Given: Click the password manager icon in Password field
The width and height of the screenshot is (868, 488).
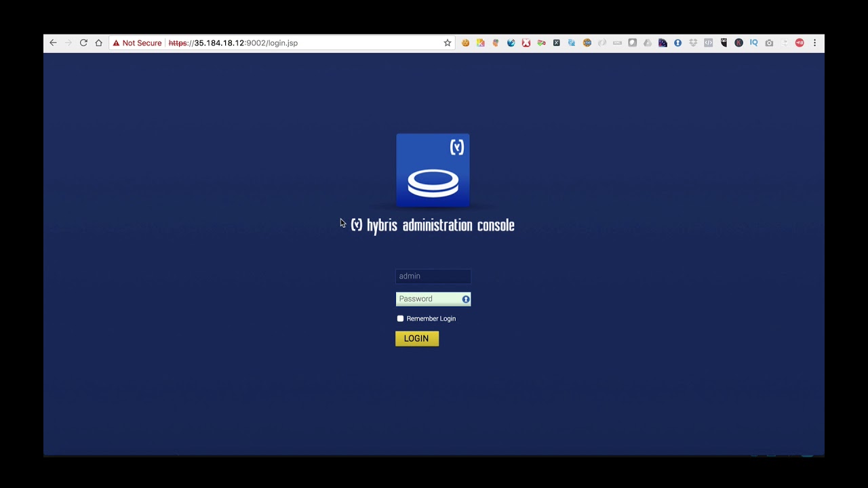Looking at the screenshot, I should 466,299.
